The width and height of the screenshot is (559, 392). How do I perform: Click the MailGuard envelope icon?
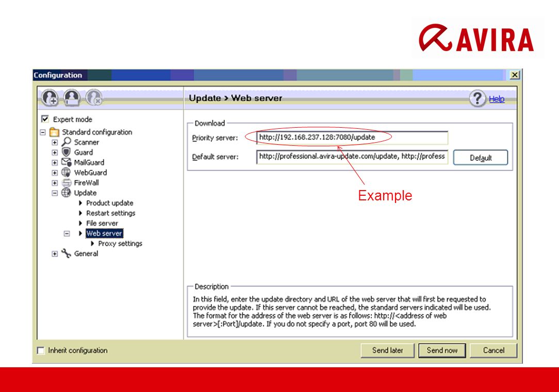67,162
